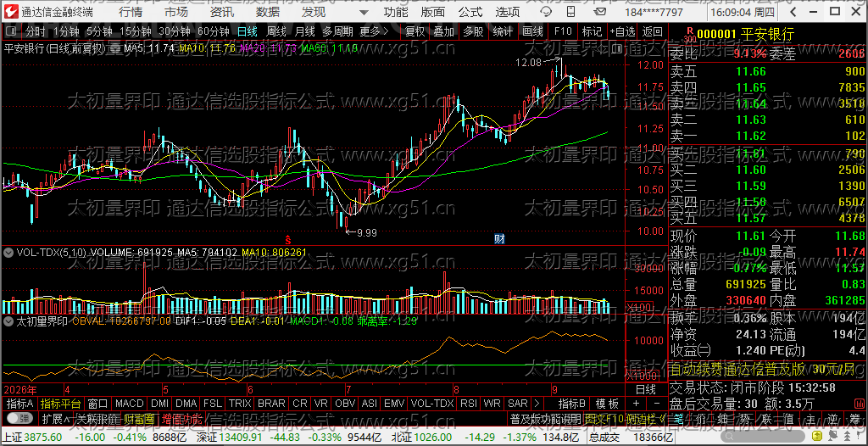Switch to 周线 weekly period
Screen dimensions: 868x446
coord(275,32)
